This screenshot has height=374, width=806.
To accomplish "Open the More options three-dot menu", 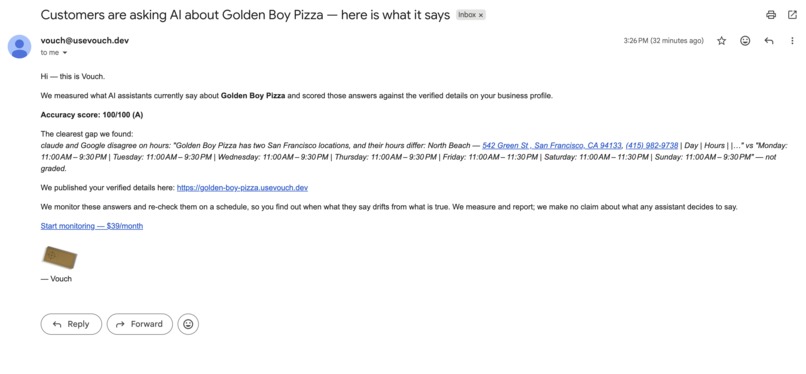I will pos(792,41).
